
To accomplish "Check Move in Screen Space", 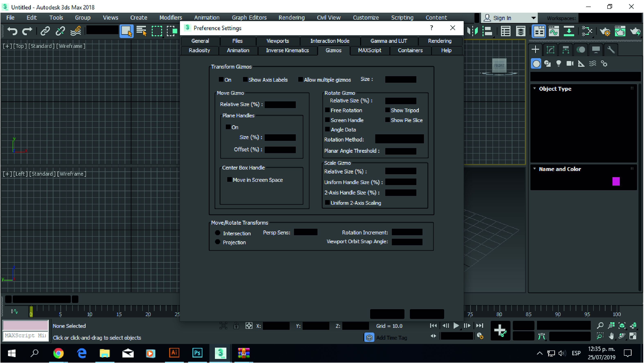I will (x=229, y=180).
